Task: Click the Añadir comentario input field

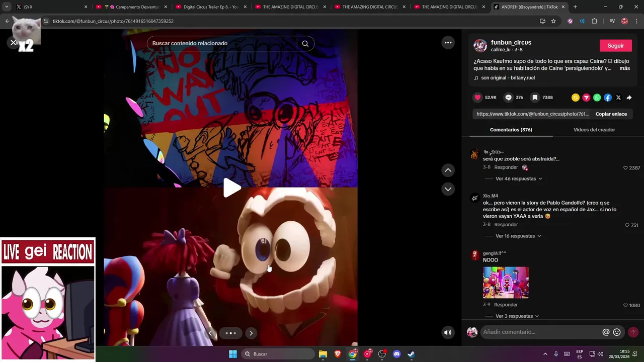Action: point(541,332)
